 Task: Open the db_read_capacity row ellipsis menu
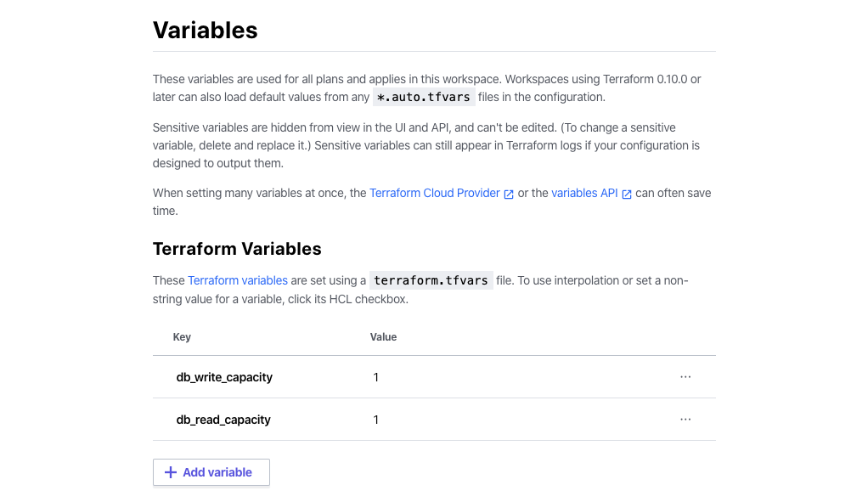685,420
